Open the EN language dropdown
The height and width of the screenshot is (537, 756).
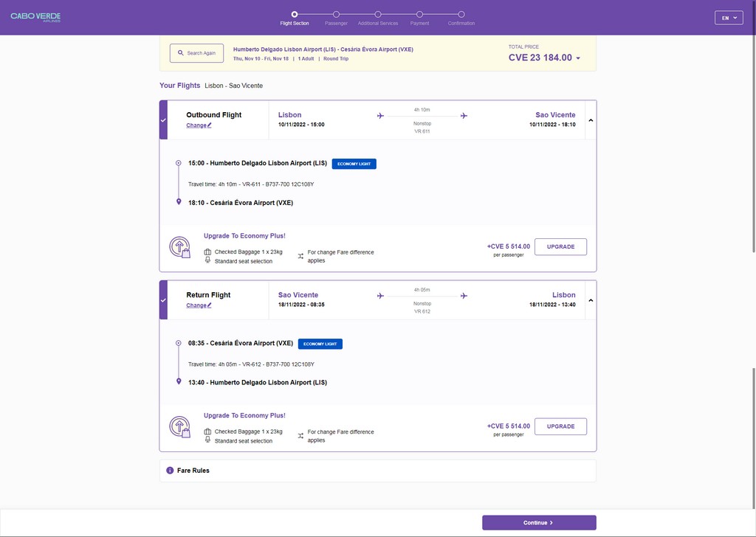[729, 18]
